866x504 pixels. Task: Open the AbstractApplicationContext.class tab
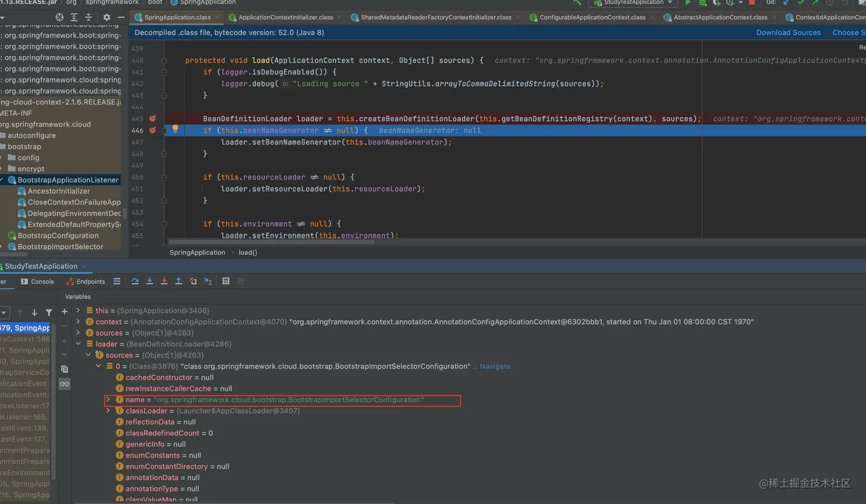[721, 18]
